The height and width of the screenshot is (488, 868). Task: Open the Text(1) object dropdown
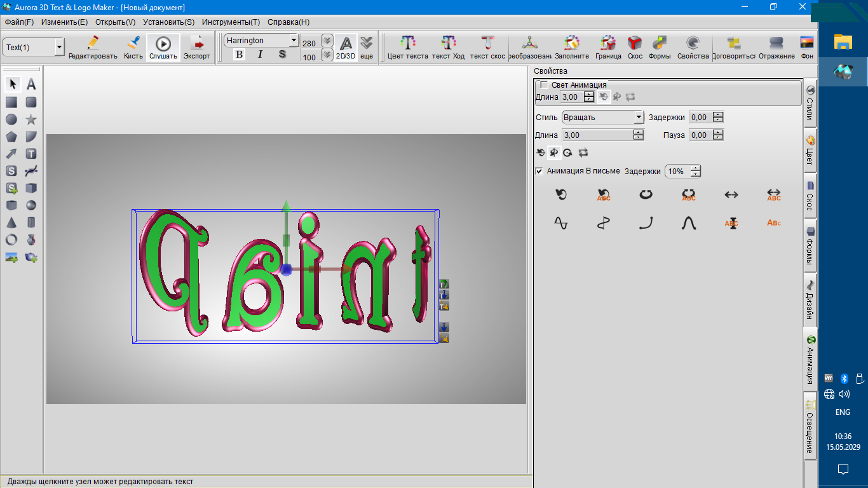point(59,47)
